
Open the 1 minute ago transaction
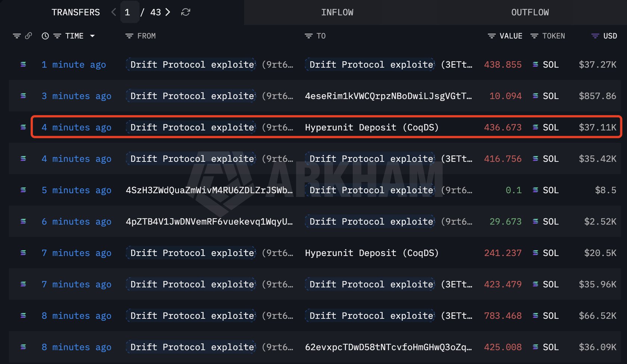pos(74,65)
